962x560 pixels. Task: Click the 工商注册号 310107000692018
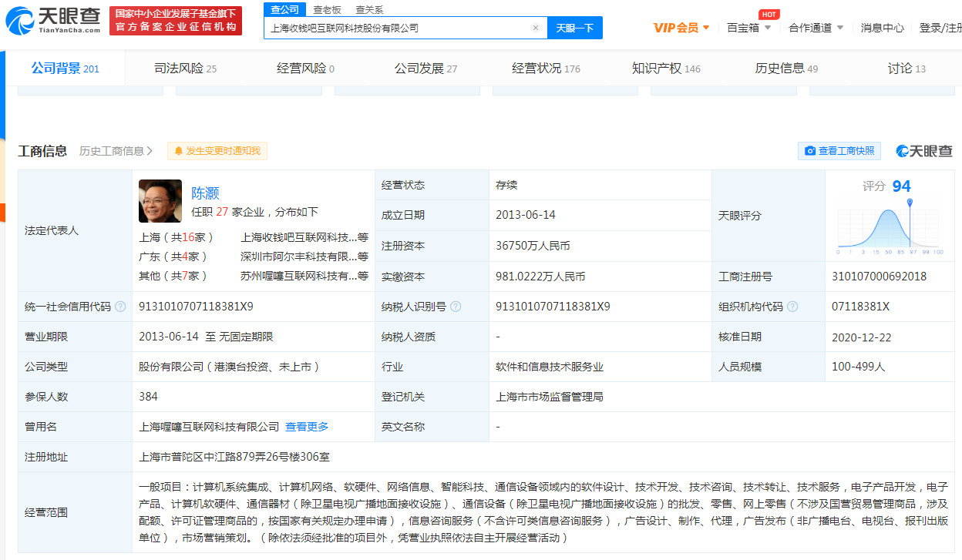point(879,277)
